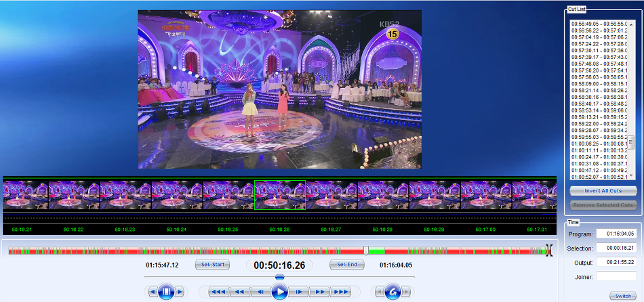644x302 pixels.
Task: Select cut starting 00:57:50.20
Action: point(599,70)
